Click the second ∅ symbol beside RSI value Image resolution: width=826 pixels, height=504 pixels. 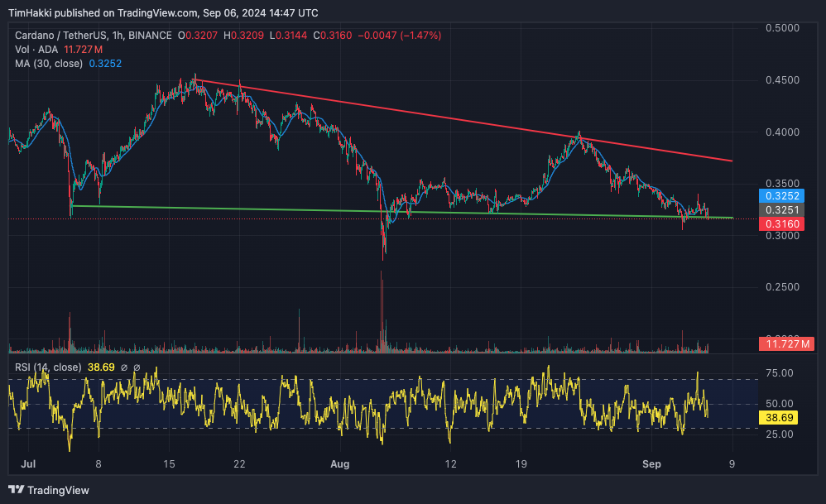pyautogui.click(x=137, y=367)
